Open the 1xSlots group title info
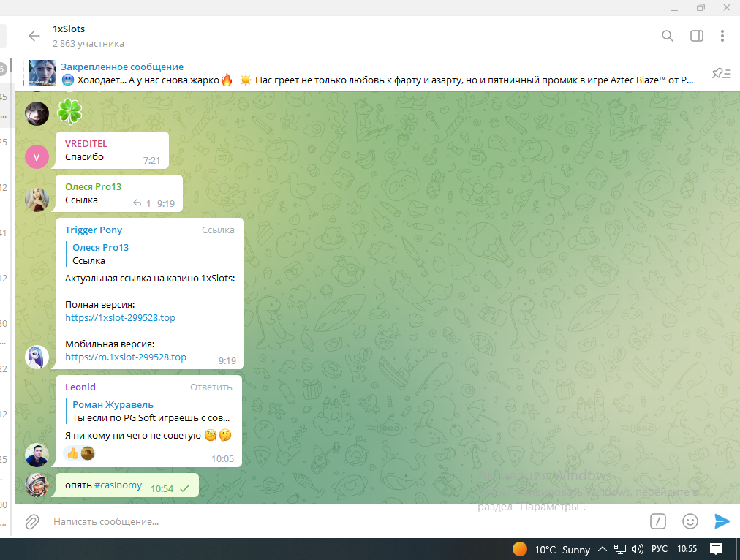The width and height of the screenshot is (740, 560). tap(69, 29)
